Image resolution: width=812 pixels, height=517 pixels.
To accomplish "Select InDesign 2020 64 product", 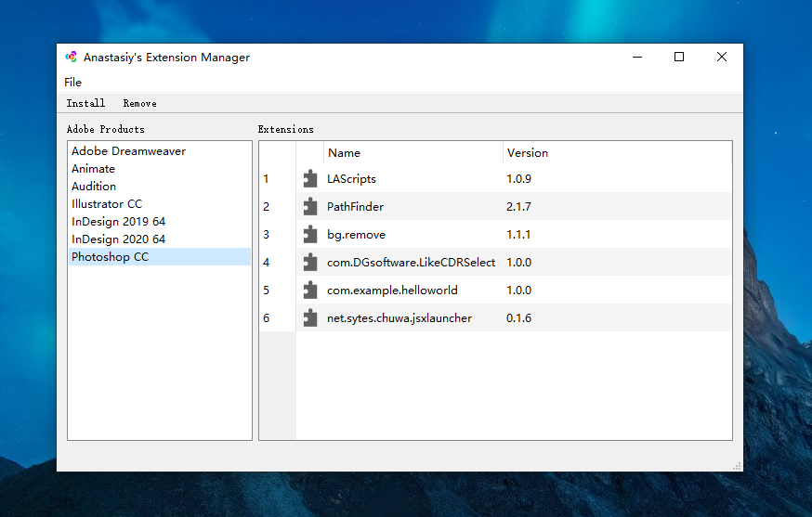I will [118, 239].
